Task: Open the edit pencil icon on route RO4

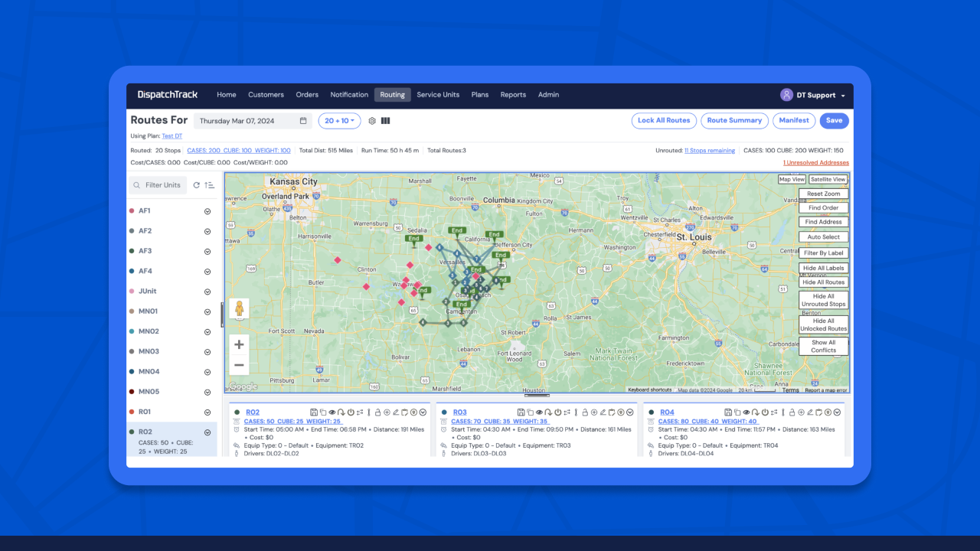Action: (810, 412)
